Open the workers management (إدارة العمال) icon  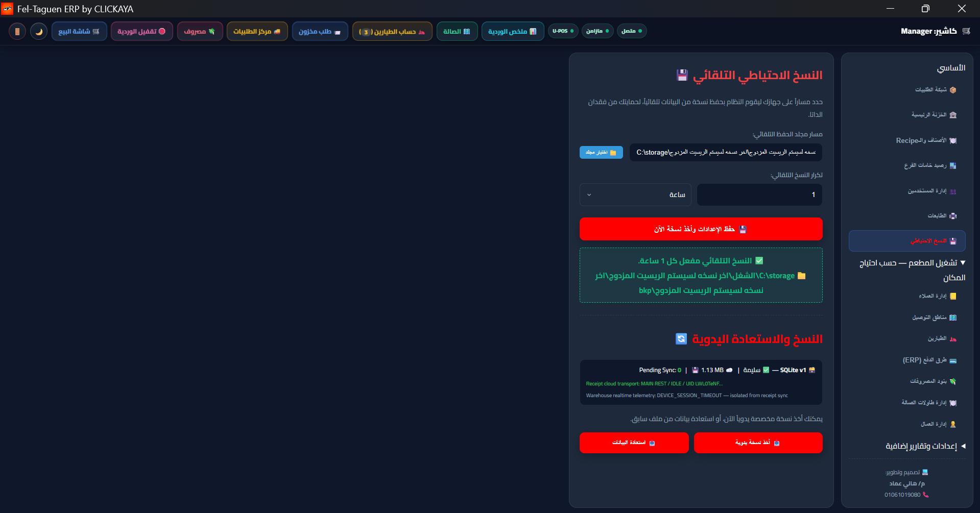pyautogui.click(x=953, y=424)
